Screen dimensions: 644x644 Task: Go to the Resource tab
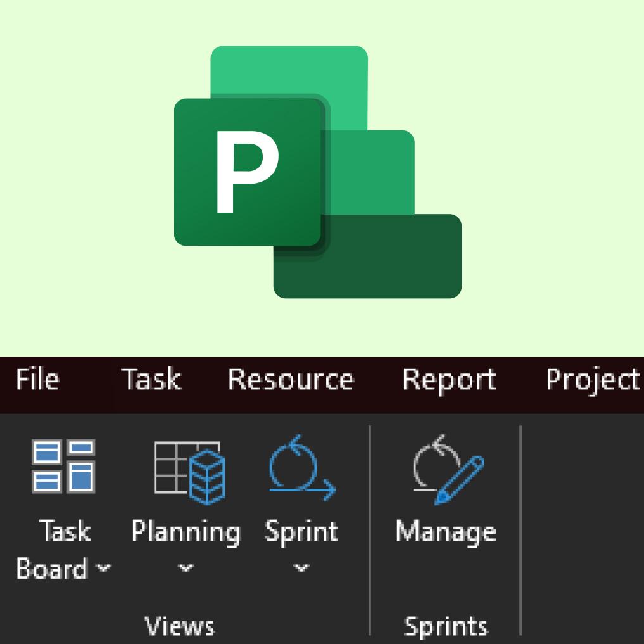click(x=291, y=379)
